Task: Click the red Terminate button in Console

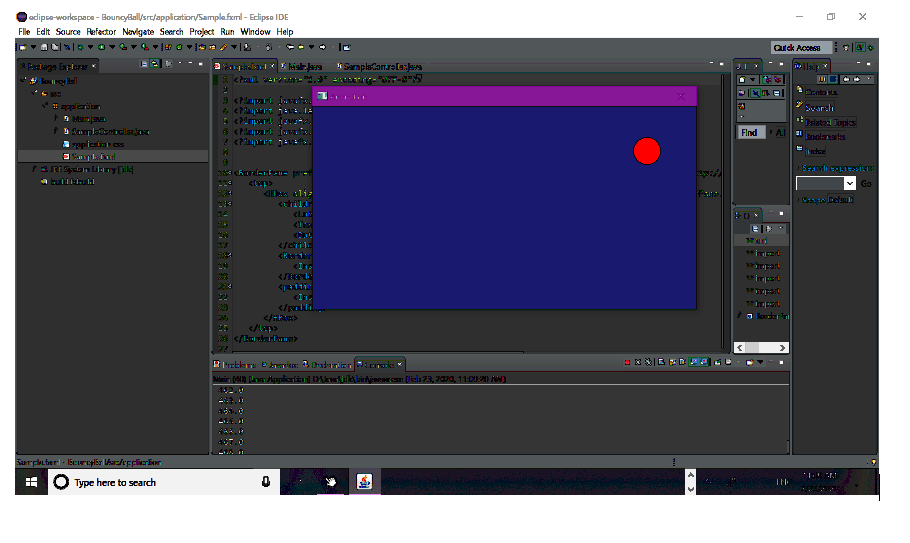Action: tap(627, 363)
